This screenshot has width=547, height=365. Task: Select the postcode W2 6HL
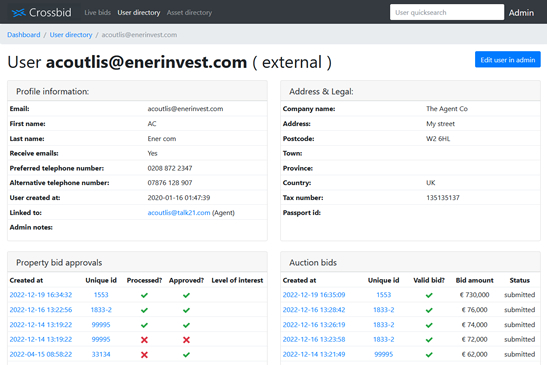click(438, 139)
